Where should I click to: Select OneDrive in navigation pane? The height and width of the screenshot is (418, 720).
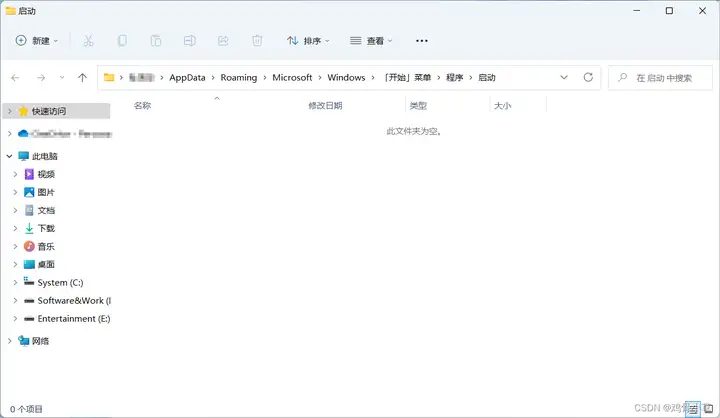coord(64,134)
